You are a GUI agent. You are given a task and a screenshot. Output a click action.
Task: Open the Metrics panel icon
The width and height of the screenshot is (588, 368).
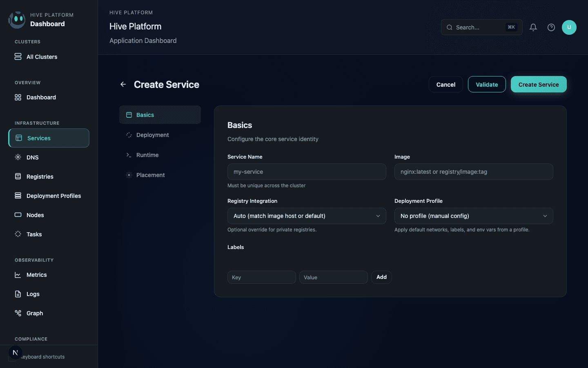pyautogui.click(x=18, y=274)
